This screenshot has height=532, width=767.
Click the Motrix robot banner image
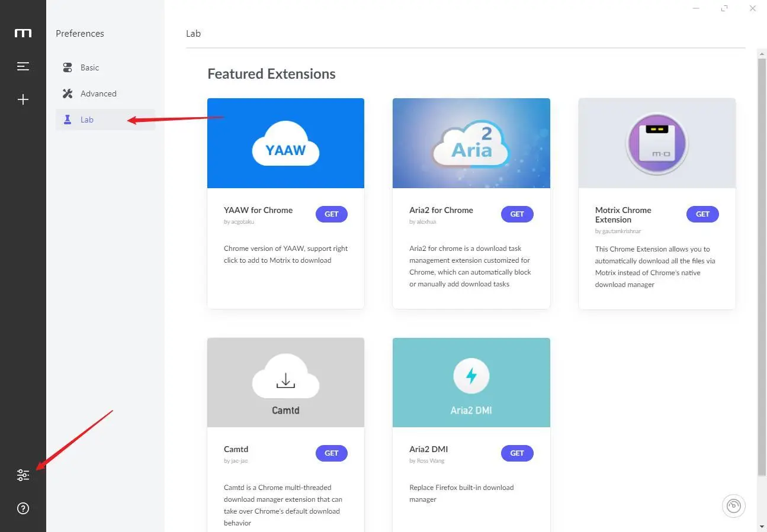click(x=657, y=143)
